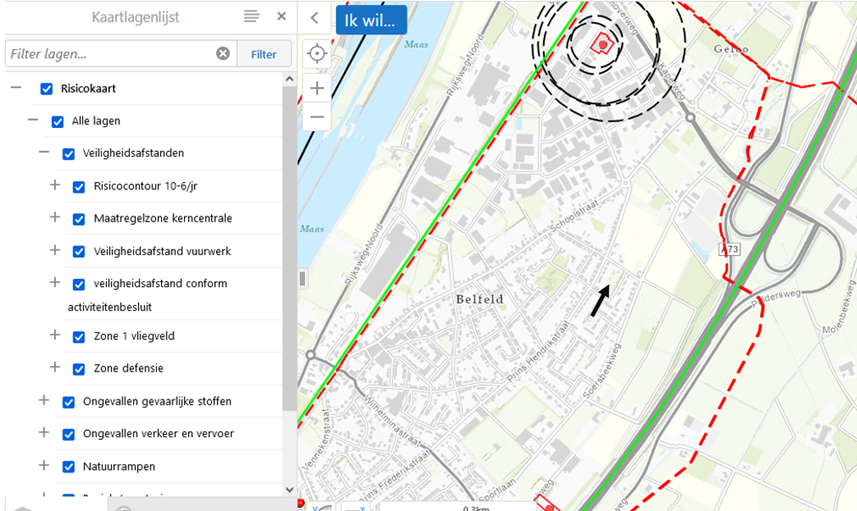Locate my position on the map
This screenshot has width=857, height=511.
(x=317, y=54)
